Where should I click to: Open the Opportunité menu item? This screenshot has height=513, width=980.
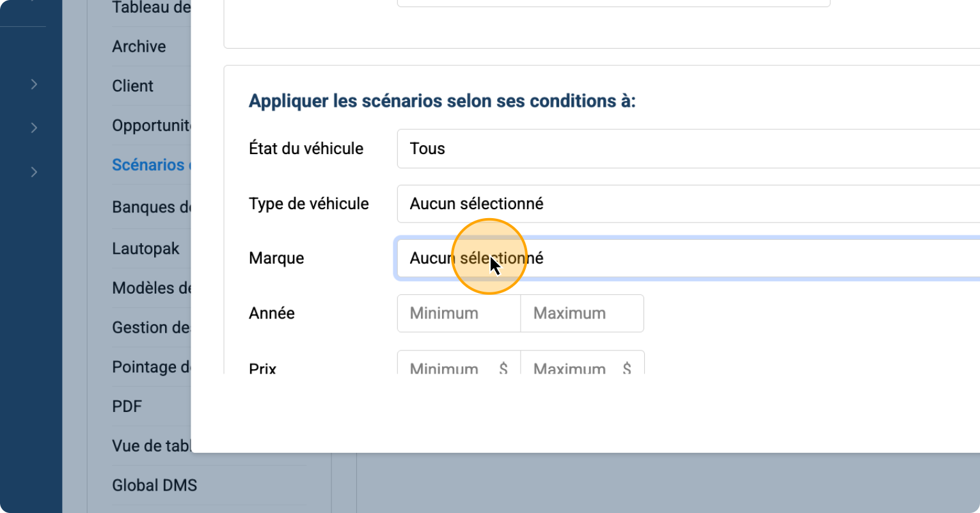(151, 126)
